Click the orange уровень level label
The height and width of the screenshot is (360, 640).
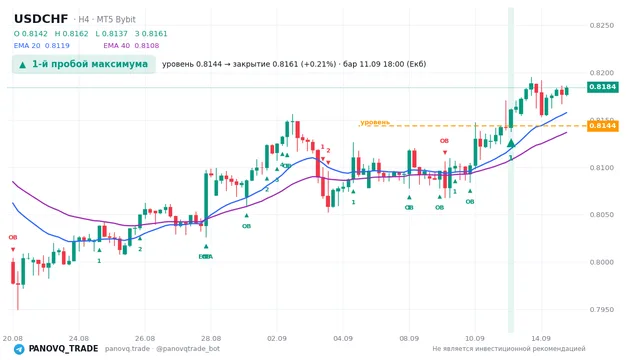click(375, 122)
